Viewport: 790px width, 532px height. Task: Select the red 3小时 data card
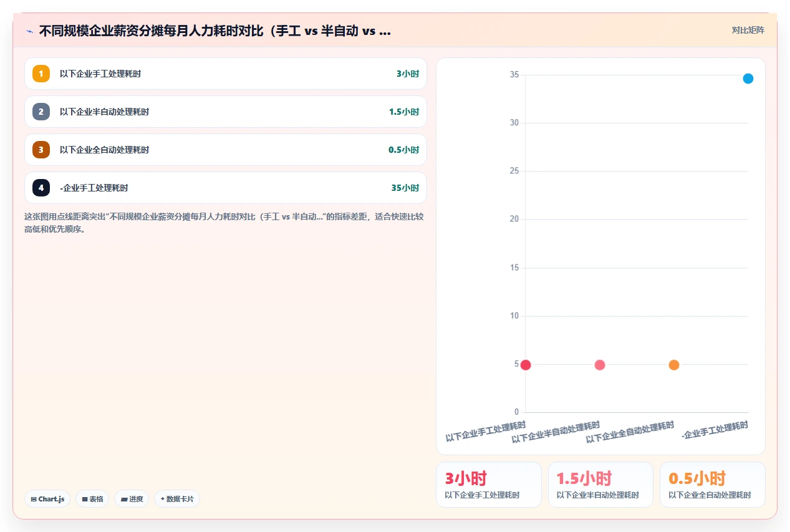(x=489, y=485)
